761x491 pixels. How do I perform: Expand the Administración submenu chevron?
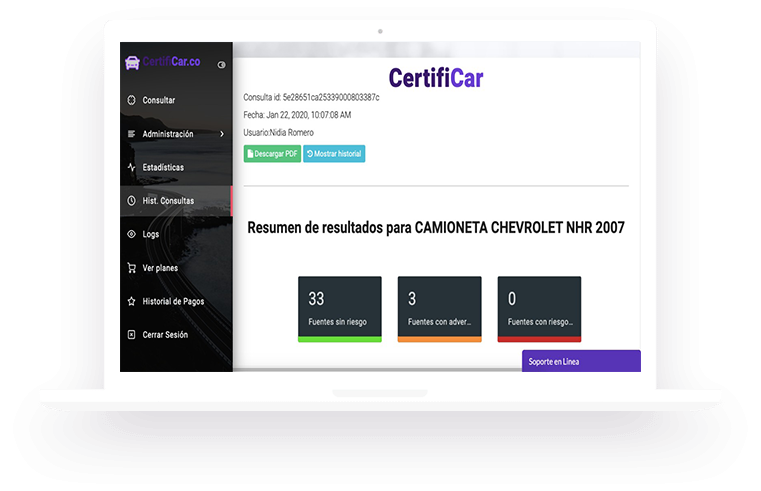pyautogui.click(x=222, y=134)
